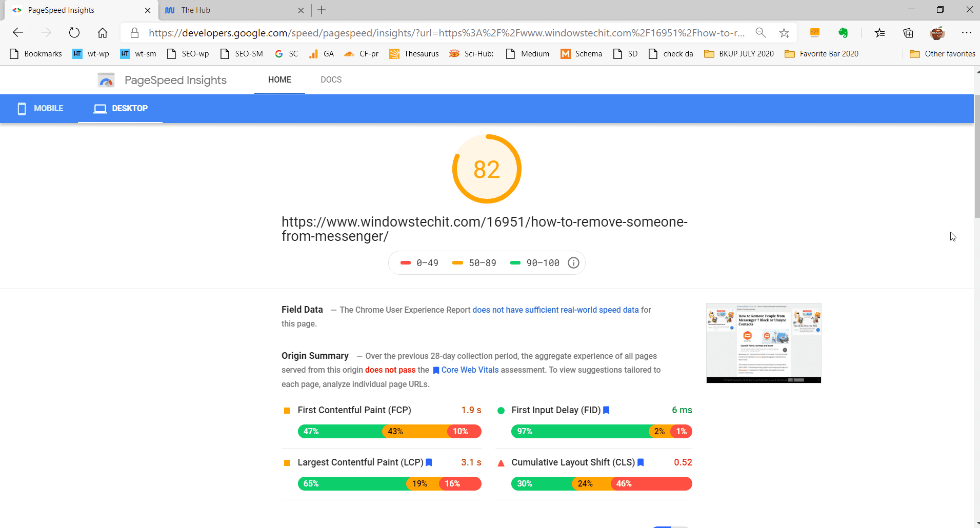Viewport: 980px width, 528px height.
Task: Open the Thesaurus bookmark
Action: [x=414, y=54]
